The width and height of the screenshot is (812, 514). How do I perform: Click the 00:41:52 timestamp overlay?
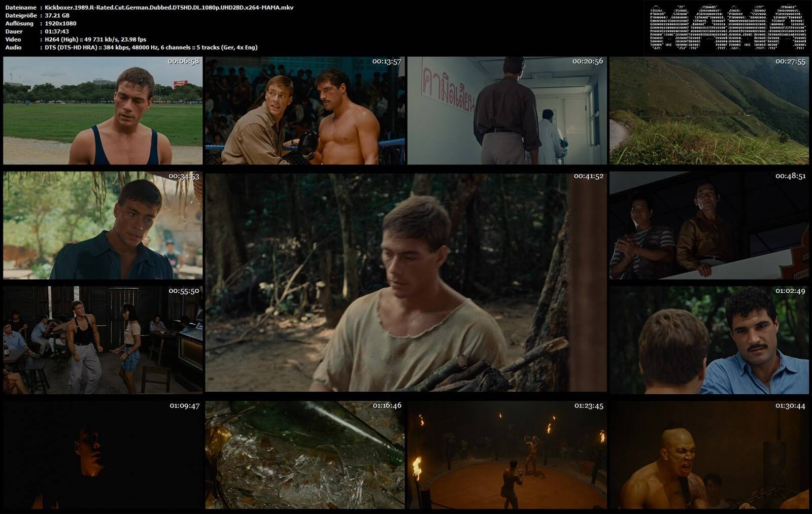(589, 176)
